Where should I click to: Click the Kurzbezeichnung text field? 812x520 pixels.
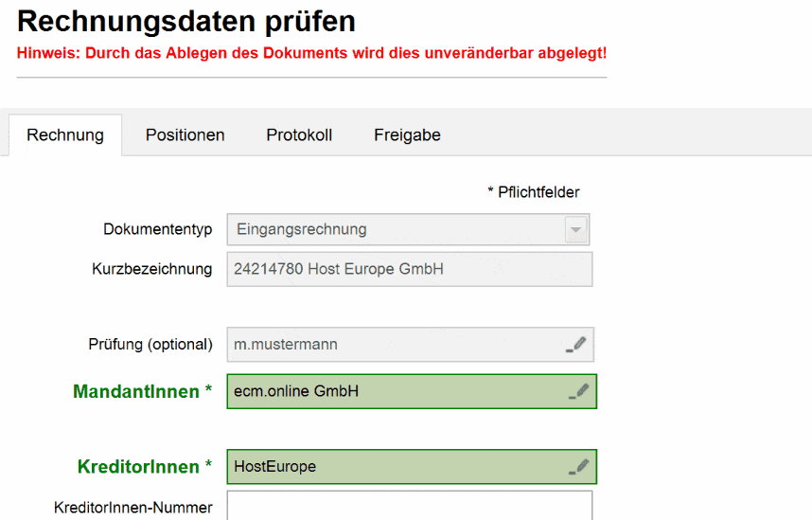409,269
